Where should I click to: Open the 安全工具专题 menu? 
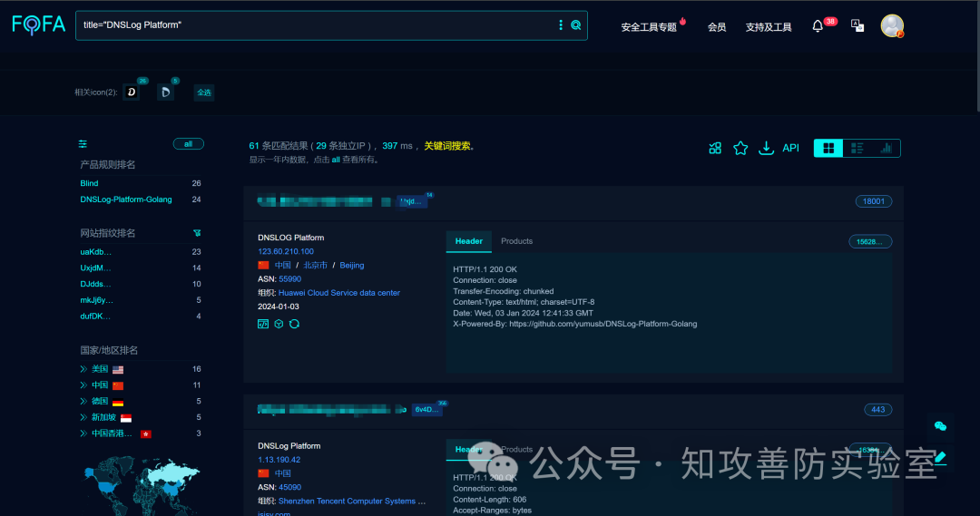(649, 27)
